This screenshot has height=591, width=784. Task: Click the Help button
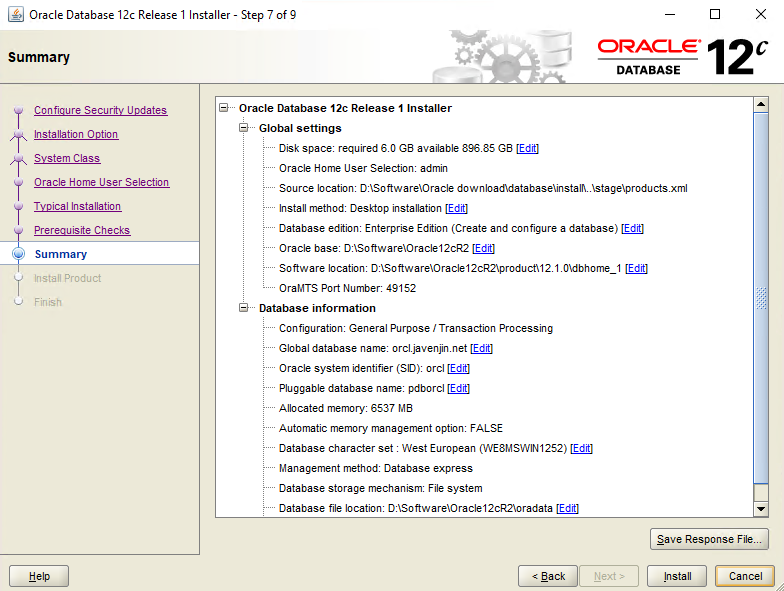click(x=39, y=576)
